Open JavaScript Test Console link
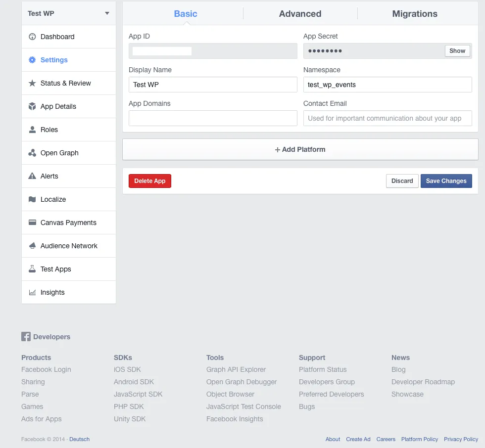 click(243, 406)
